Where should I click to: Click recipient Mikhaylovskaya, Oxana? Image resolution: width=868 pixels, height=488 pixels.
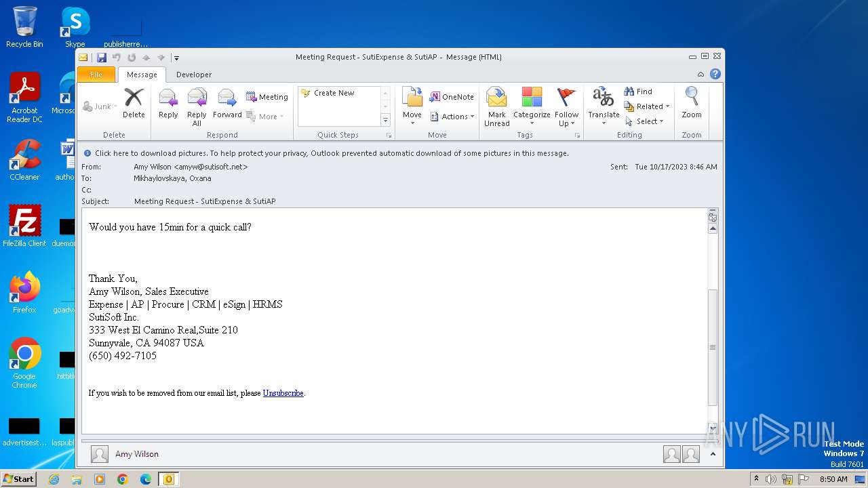[172, 178]
